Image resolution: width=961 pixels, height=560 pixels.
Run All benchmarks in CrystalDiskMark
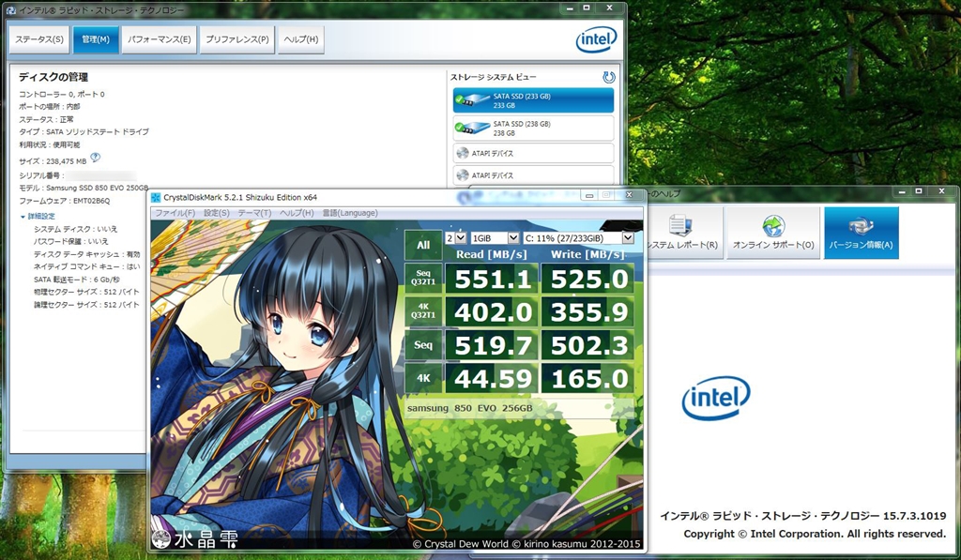point(423,245)
